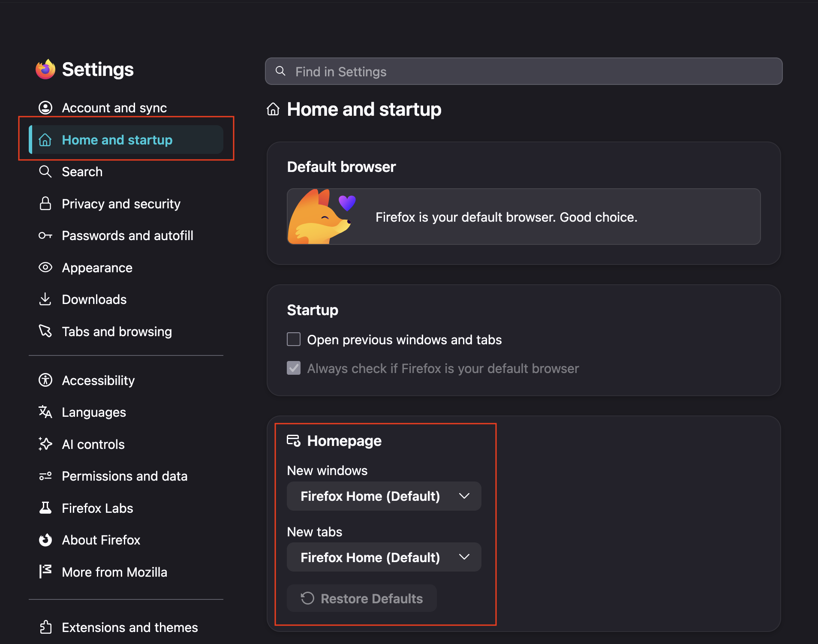
Task: Click the Tabs and browsing cursor icon
Action: [x=45, y=331]
